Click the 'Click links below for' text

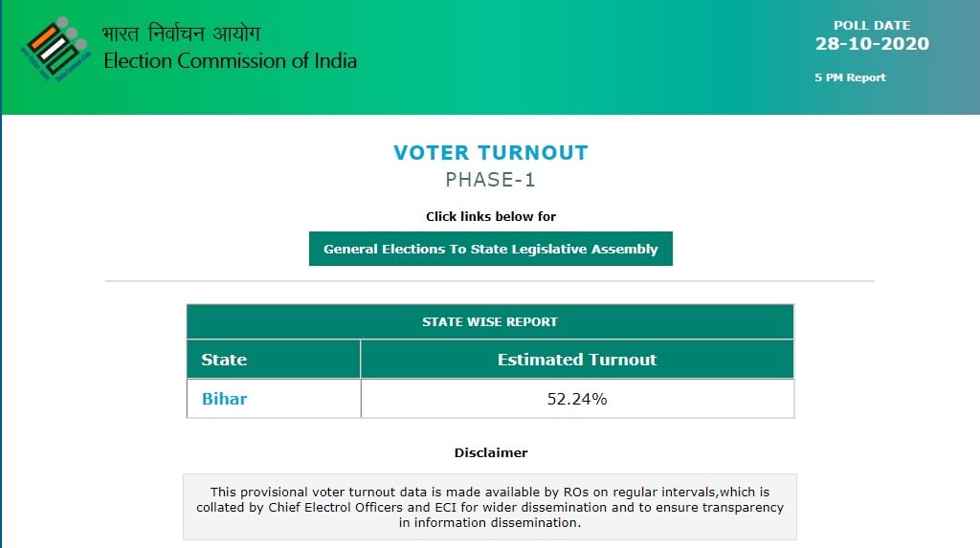(x=490, y=216)
